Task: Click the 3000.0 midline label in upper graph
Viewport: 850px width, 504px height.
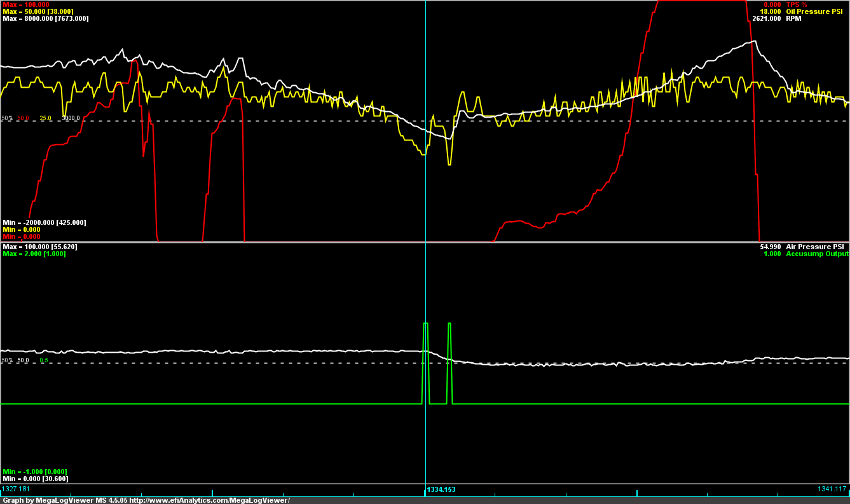Action: tap(71, 118)
